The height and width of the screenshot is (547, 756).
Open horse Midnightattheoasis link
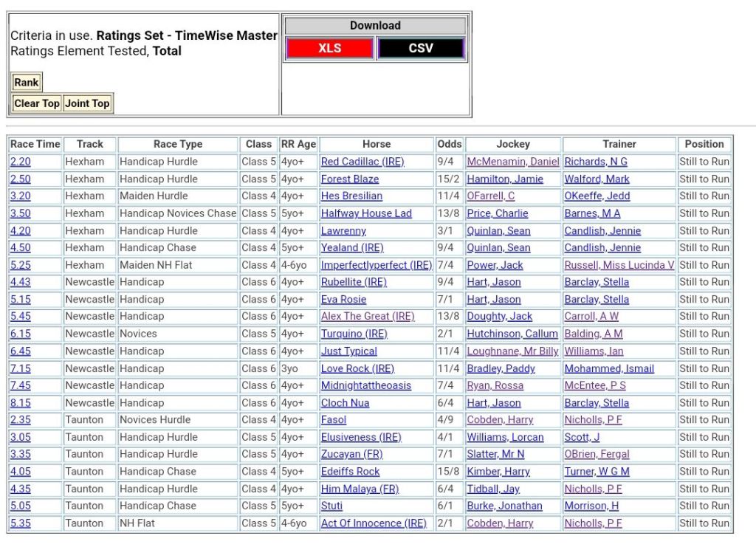coord(366,385)
